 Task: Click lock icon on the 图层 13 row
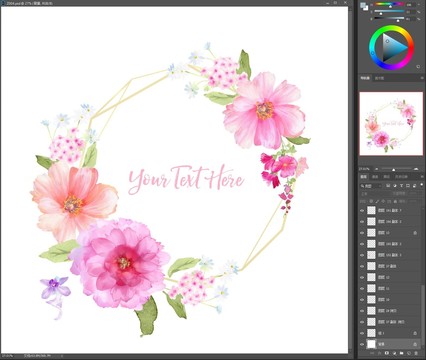click(415, 233)
